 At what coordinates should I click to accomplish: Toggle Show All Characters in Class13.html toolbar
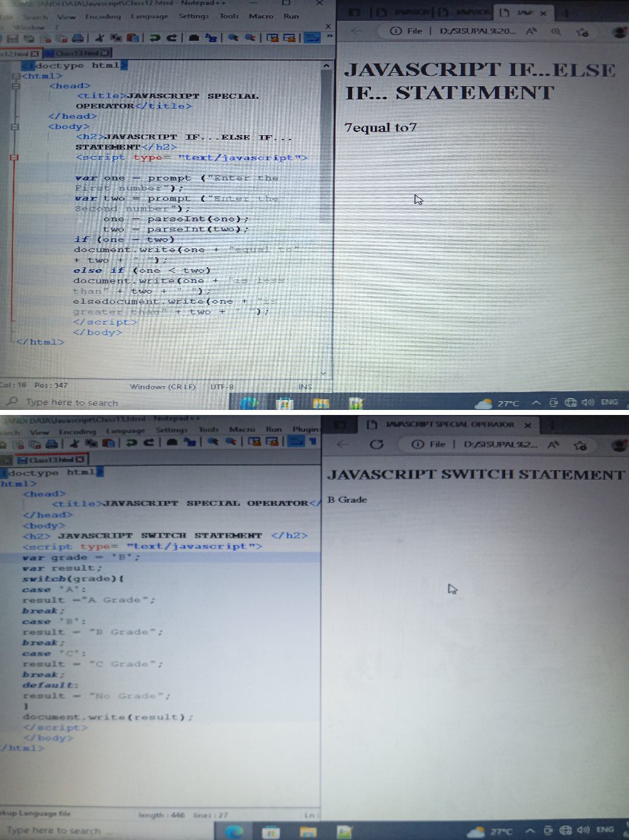click(312, 441)
